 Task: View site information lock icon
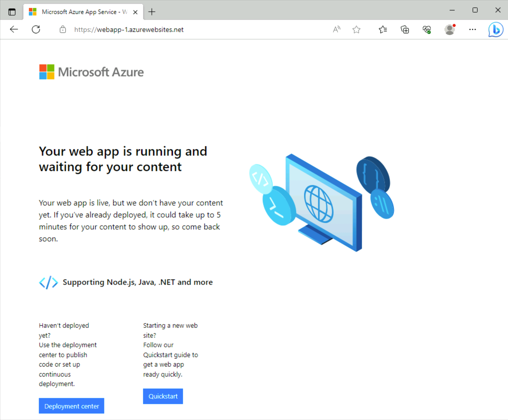point(63,29)
